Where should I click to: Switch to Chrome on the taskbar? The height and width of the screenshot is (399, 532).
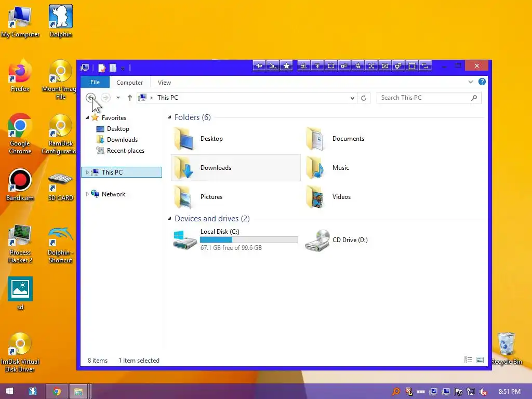(x=57, y=391)
